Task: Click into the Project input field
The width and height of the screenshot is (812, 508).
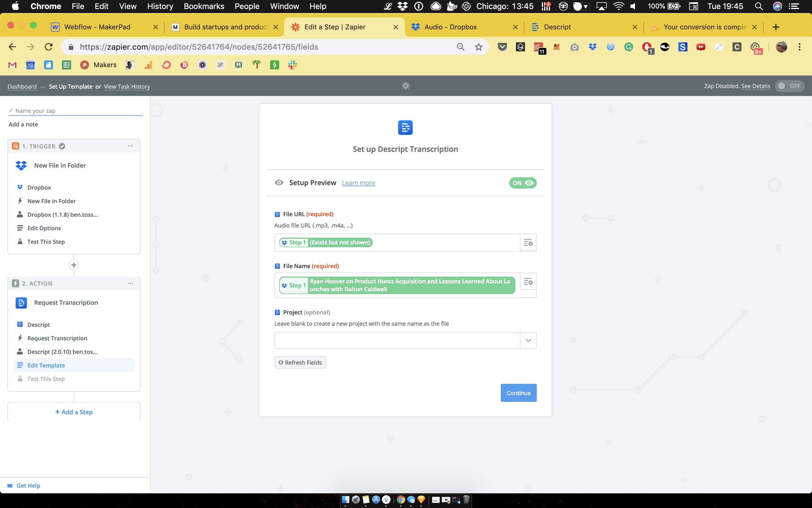Action: pos(397,340)
